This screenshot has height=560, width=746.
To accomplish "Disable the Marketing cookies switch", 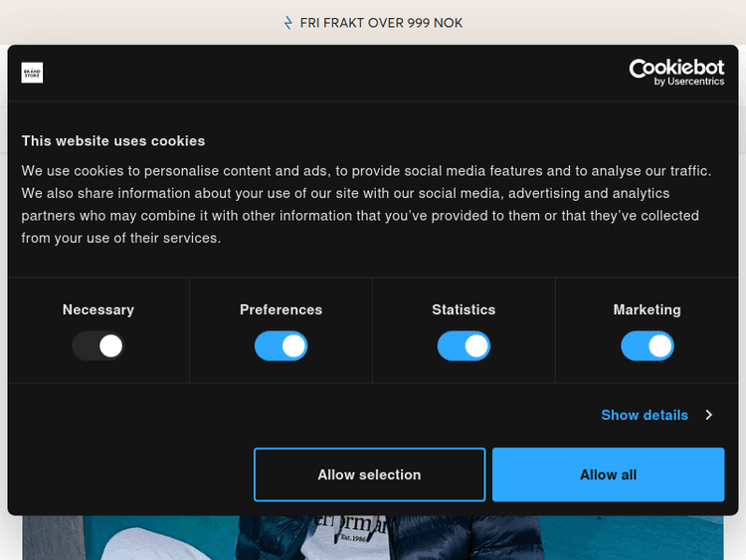I will click(647, 346).
